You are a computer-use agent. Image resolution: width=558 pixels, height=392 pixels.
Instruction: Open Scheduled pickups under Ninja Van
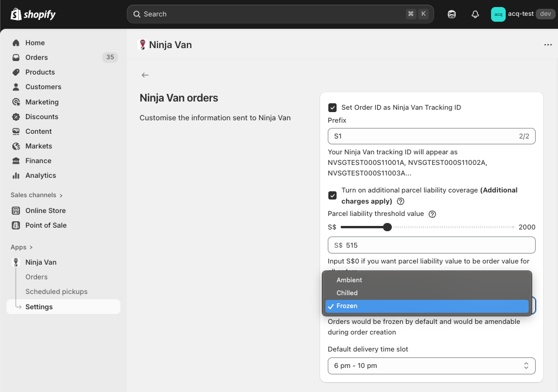point(56,292)
